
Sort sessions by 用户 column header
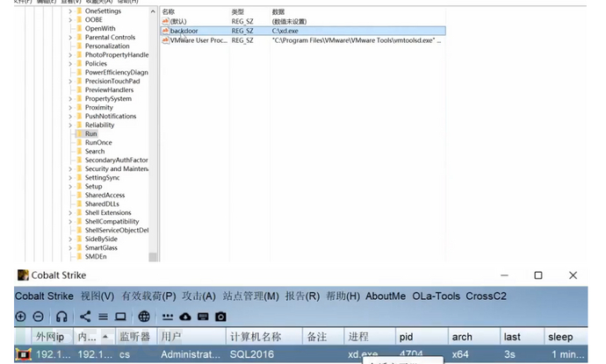click(191, 337)
